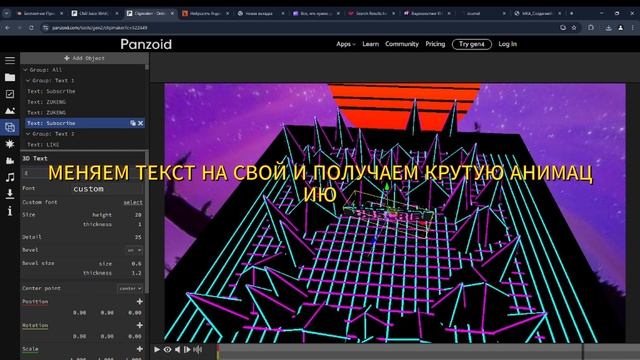Open the environment landscape icon
This screenshot has width=640, height=360.
point(10,111)
